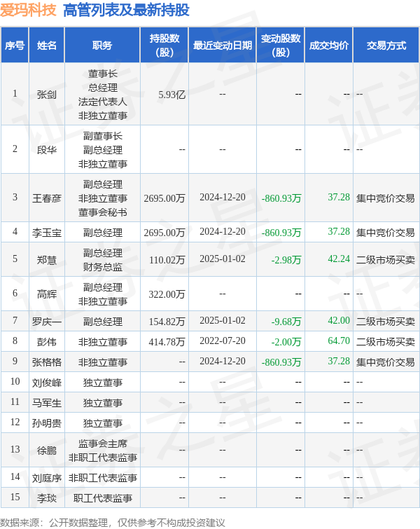
Task: Click the 法定代表人 position text
Action: [x=102, y=102]
